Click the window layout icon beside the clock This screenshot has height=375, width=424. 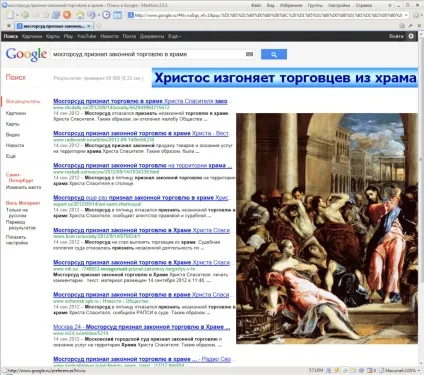(117, 15)
